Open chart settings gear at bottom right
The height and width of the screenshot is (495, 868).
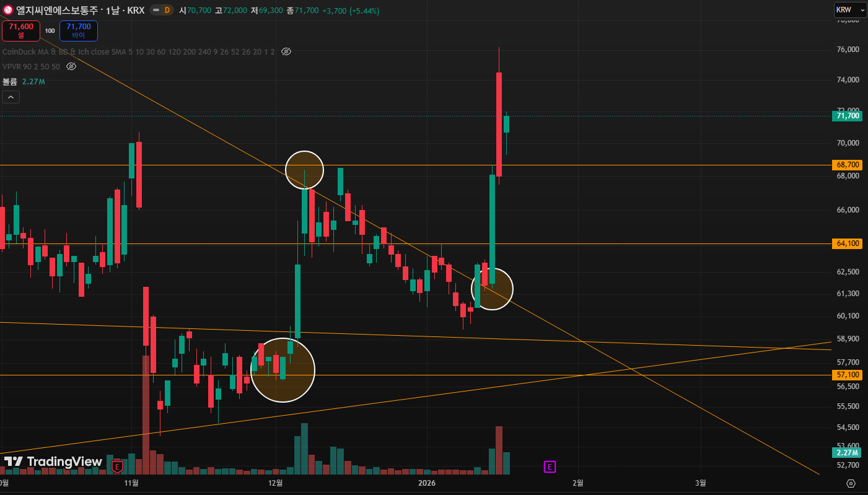pyautogui.click(x=851, y=483)
